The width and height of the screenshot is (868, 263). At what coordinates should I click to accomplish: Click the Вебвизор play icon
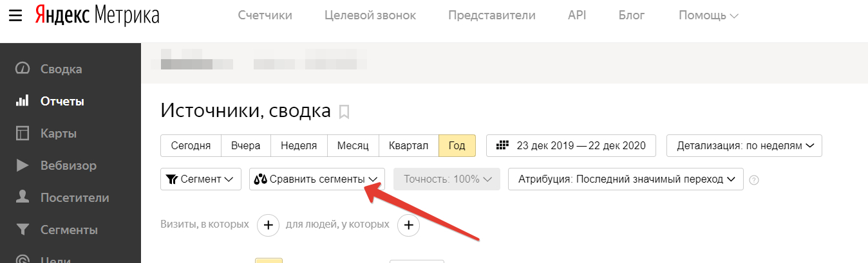pyautogui.click(x=23, y=165)
